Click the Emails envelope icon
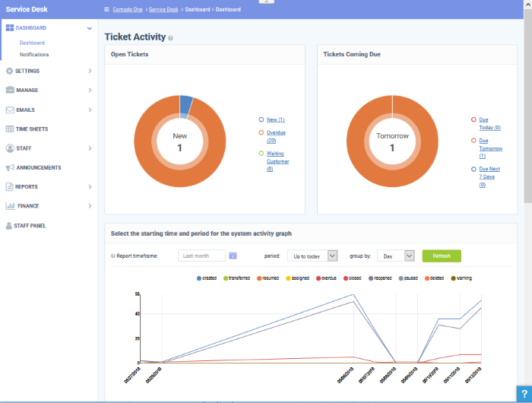 tap(10, 110)
